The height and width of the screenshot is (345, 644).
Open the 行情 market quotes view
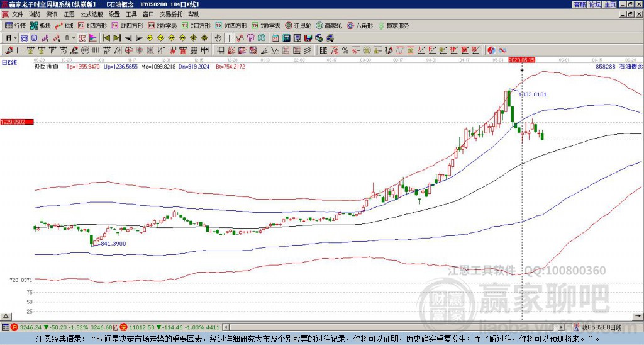click(16, 25)
